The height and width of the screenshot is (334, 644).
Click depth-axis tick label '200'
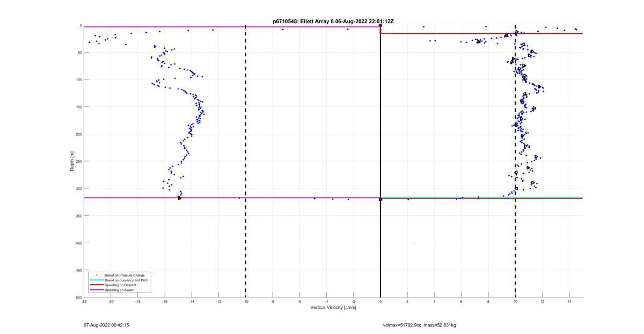[x=78, y=134]
